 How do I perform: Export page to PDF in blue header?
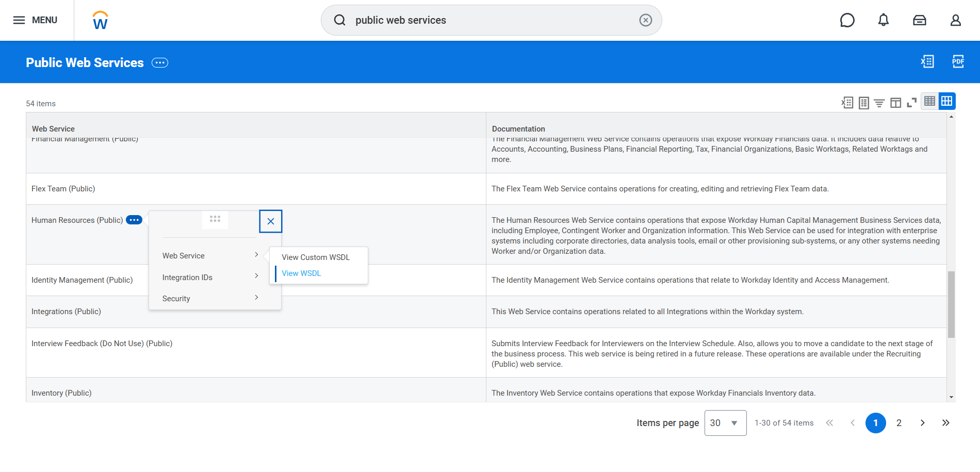point(958,61)
